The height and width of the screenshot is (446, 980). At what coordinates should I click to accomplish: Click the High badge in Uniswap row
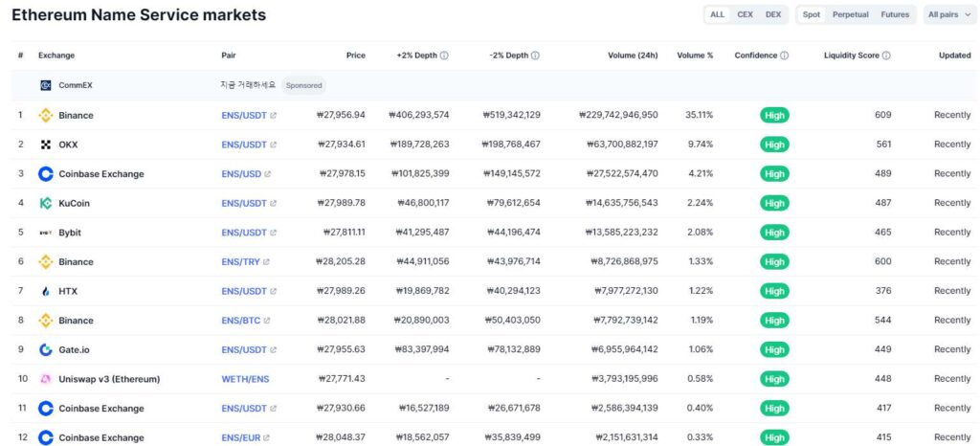[774, 379]
